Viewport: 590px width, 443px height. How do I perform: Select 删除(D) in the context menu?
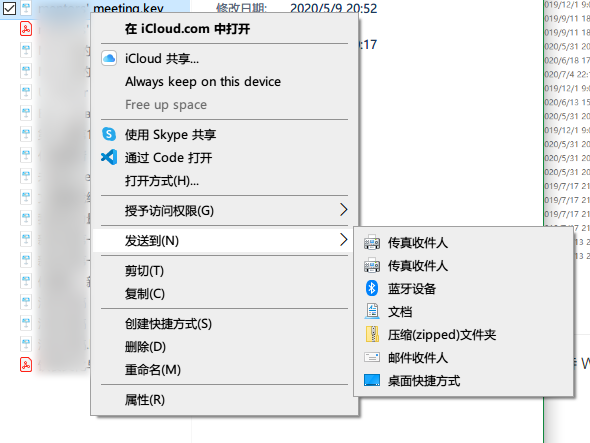point(145,347)
